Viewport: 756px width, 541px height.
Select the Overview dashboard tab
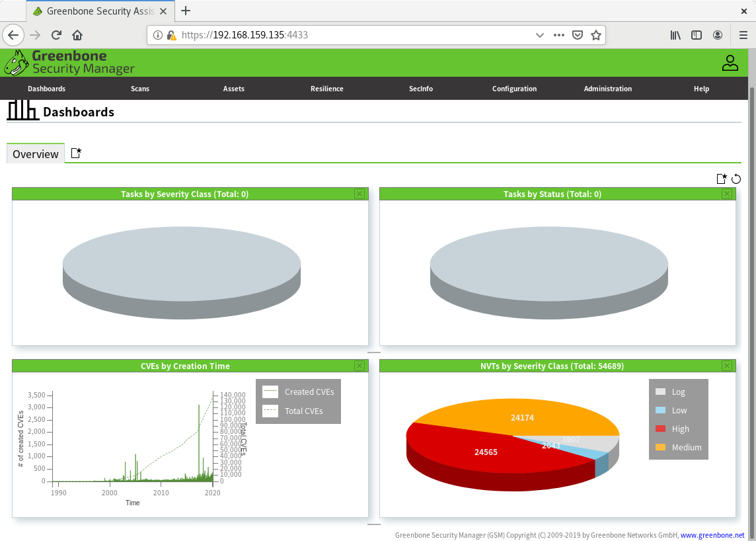[x=36, y=153]
